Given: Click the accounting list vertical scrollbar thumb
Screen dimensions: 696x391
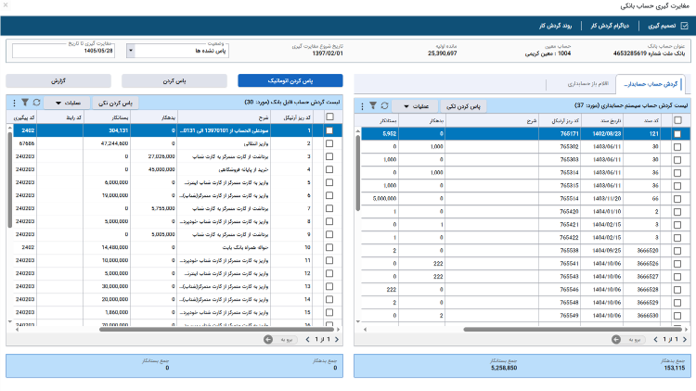Looking at the screenshot, I should (x=358, y=173).
